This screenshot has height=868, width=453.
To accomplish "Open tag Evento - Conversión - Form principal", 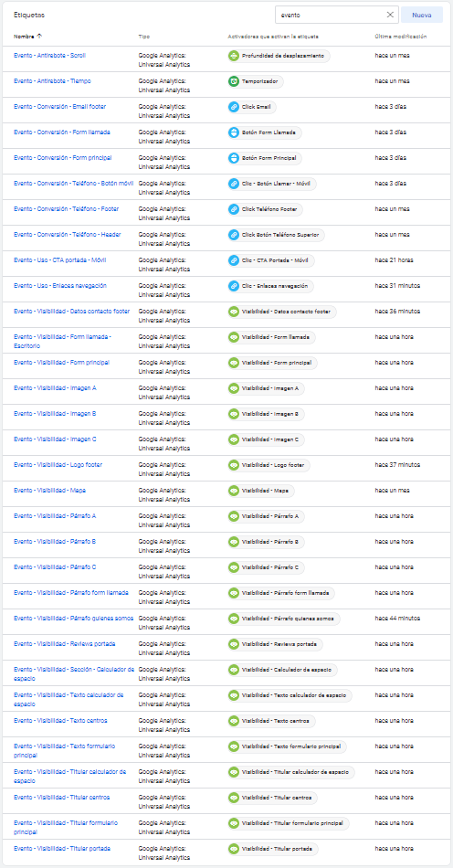I will tap(63, 158).
